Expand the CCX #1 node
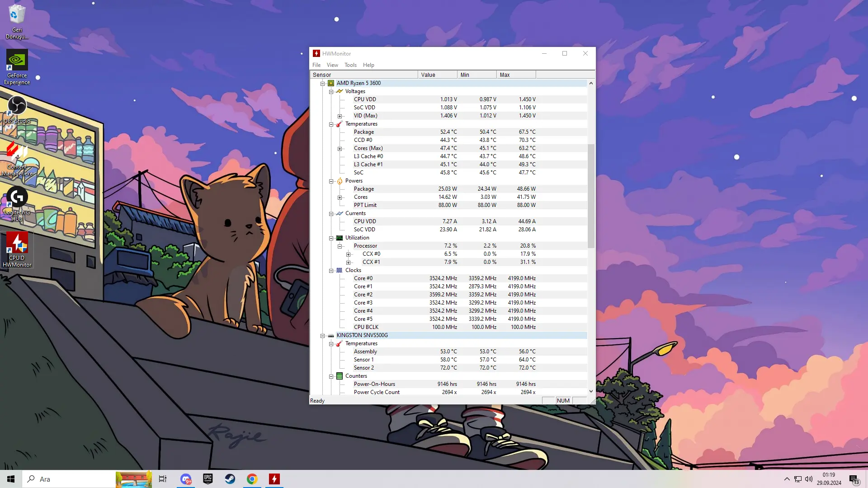868x488 pixels. (x=349, y=263)
